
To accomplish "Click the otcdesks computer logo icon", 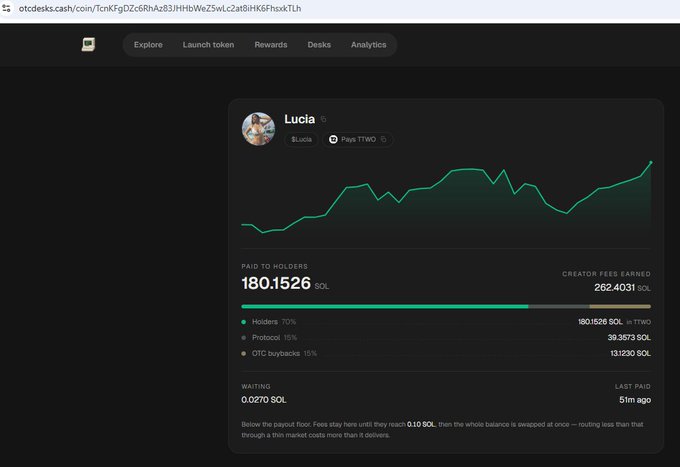I will 88,44.
